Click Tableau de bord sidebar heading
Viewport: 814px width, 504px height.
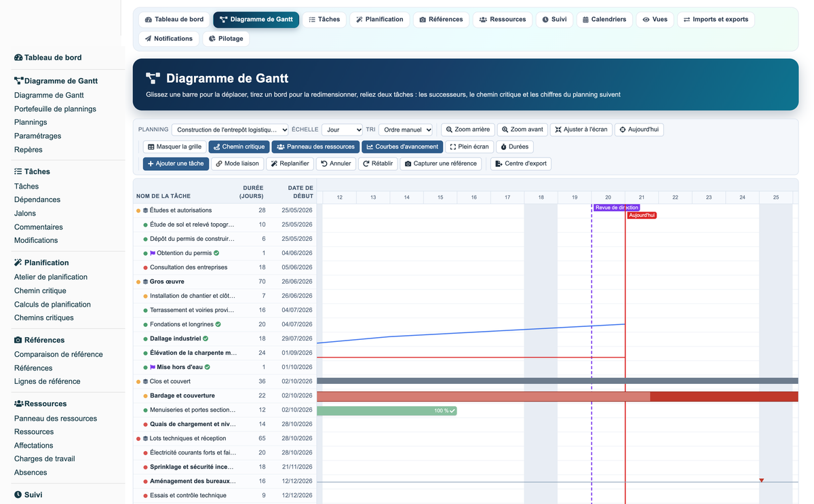coord(47,58)
